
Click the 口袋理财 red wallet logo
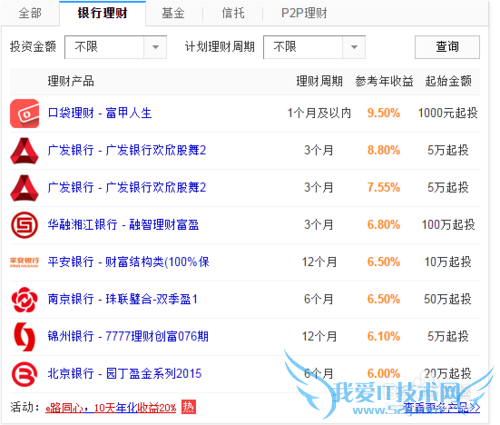25,114
